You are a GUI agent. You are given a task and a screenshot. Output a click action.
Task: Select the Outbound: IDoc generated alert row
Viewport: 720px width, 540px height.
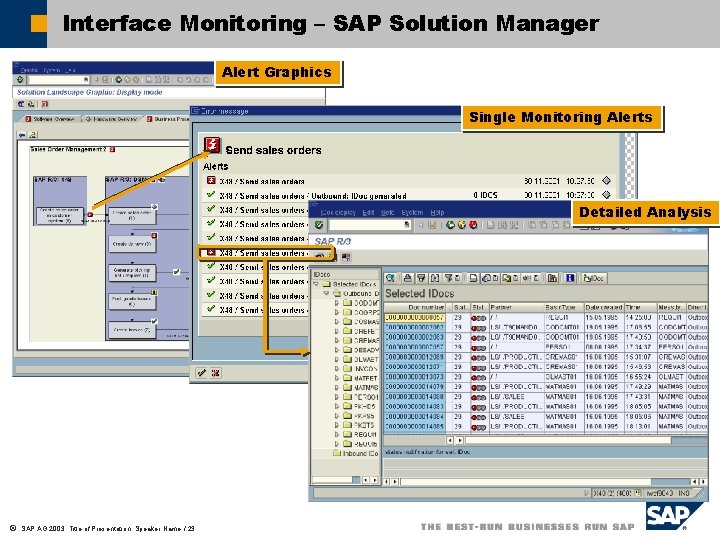(408, 195)
